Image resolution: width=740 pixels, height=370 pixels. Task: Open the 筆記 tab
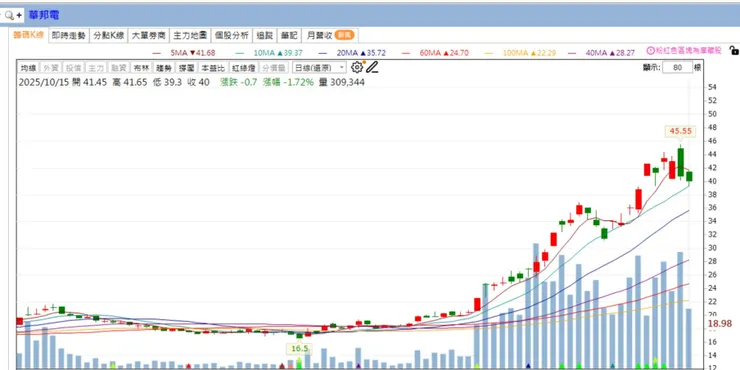tap(289, 35)
